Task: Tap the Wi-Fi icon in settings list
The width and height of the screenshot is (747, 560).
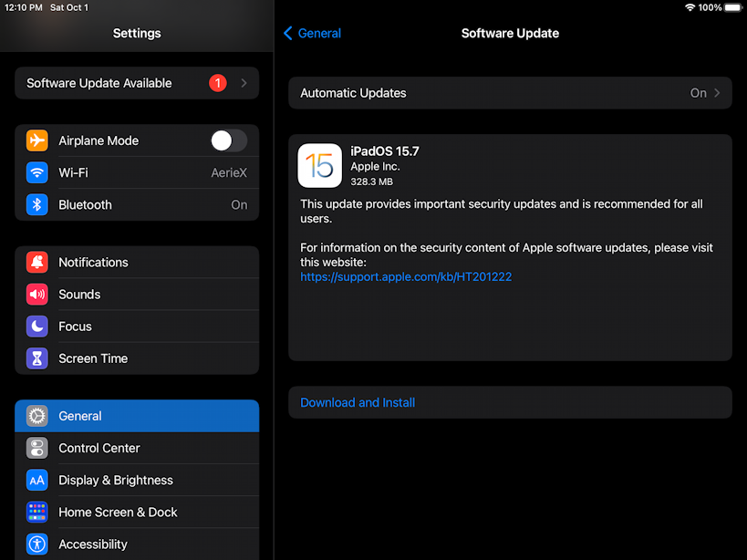Action: [37, 172]
